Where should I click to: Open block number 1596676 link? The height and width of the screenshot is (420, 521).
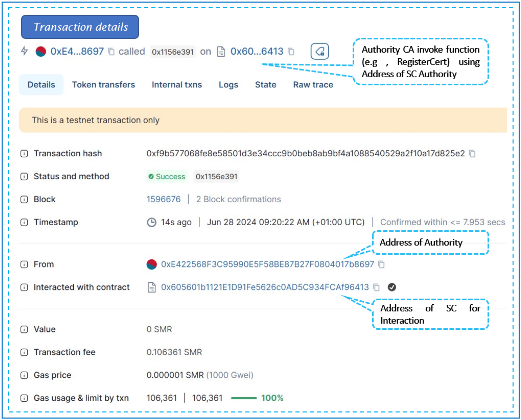(x=164, y=199)
